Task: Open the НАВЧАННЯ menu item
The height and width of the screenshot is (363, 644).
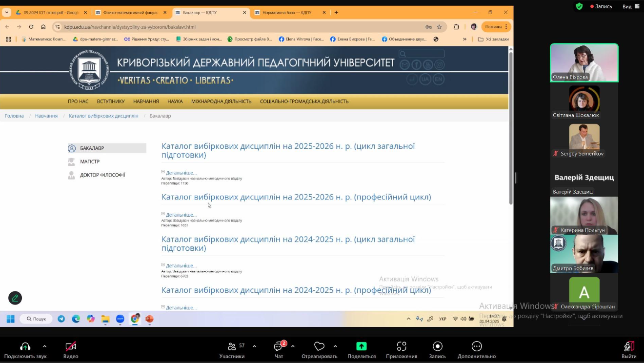Action: point(146,101)
